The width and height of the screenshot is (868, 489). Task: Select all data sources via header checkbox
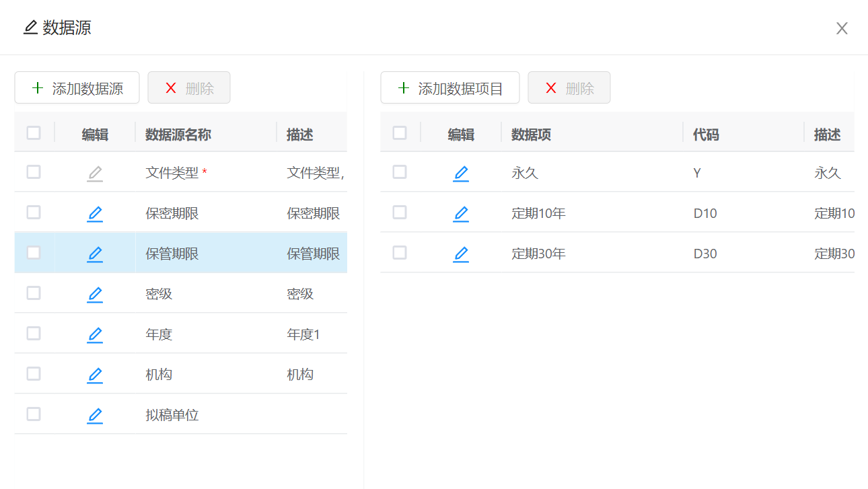pyautogui.click(x=34, y=133)
